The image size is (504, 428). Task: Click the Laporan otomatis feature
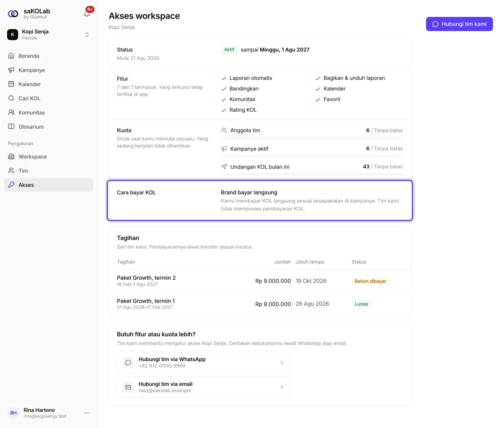tap(246, 78)
